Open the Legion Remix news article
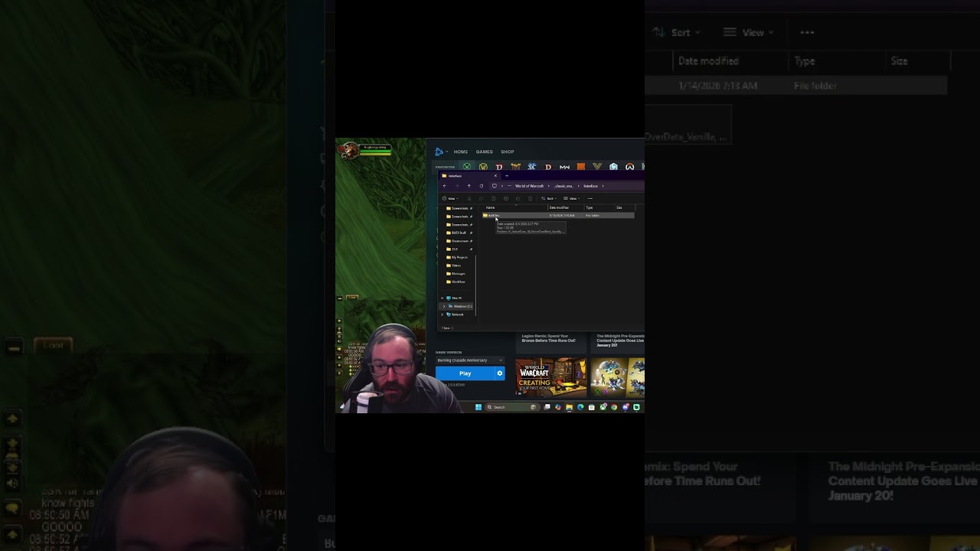Image resolution: width=980 pixels, height=551 pixels. [551, 338]
